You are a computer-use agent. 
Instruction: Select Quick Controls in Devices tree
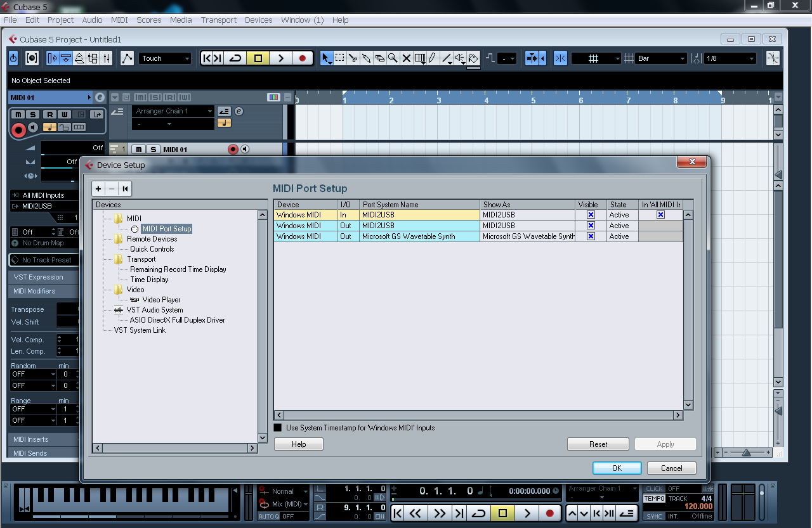coord(152,249)
